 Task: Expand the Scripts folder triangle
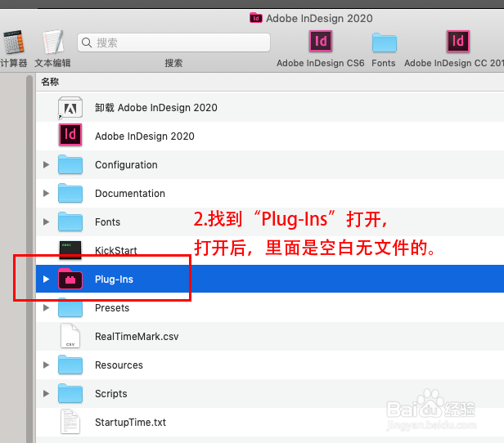coord(47,393)
